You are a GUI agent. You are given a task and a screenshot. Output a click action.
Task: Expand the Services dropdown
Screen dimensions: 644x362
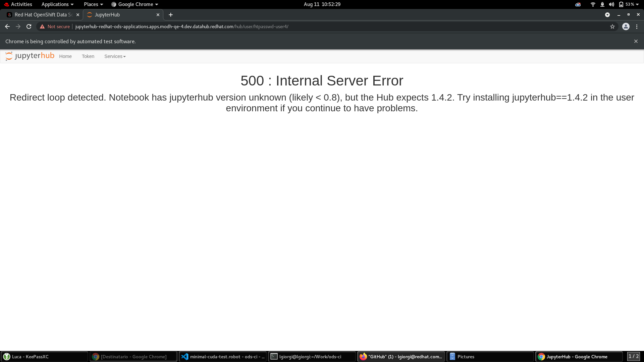click(x=115, y=56)
